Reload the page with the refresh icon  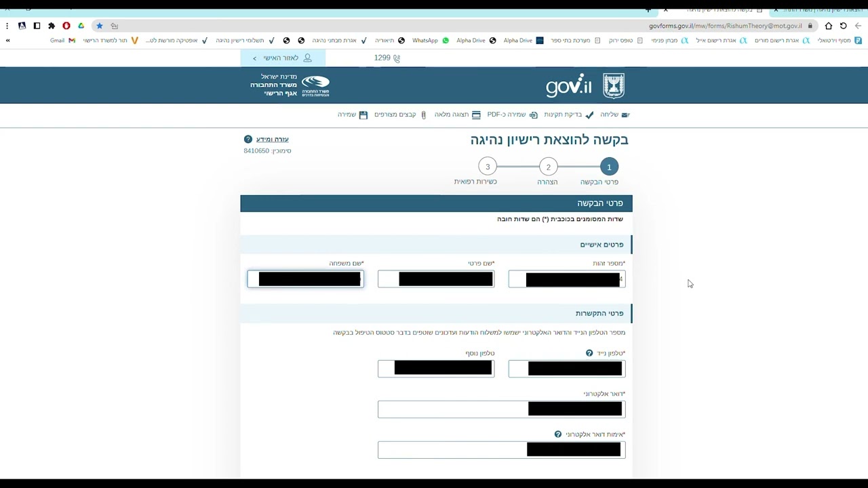(843, 26)
